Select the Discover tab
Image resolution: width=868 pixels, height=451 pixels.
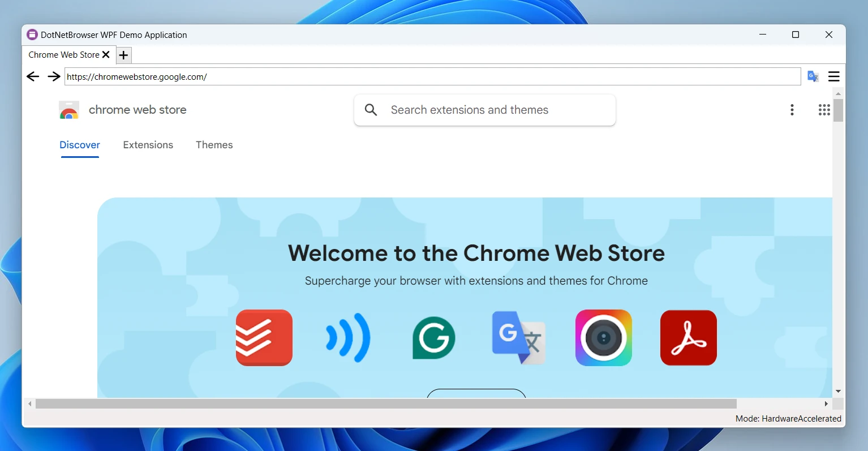pos(80,145)
